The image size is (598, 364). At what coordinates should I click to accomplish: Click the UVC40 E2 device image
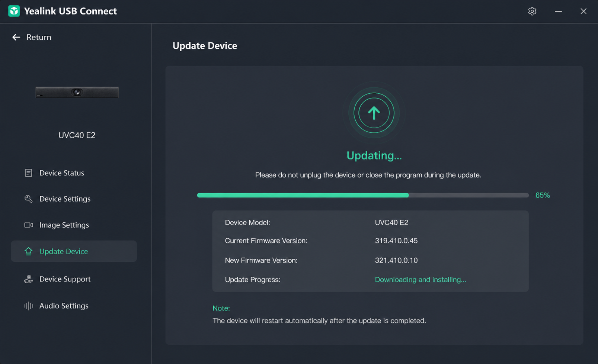coord(77,92)
